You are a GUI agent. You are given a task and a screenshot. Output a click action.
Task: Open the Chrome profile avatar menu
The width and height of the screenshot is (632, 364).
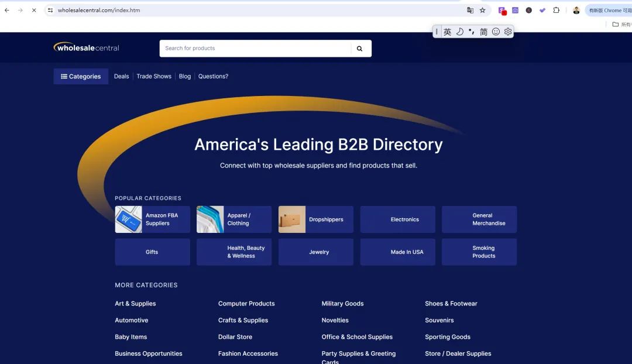click(576, 10)
